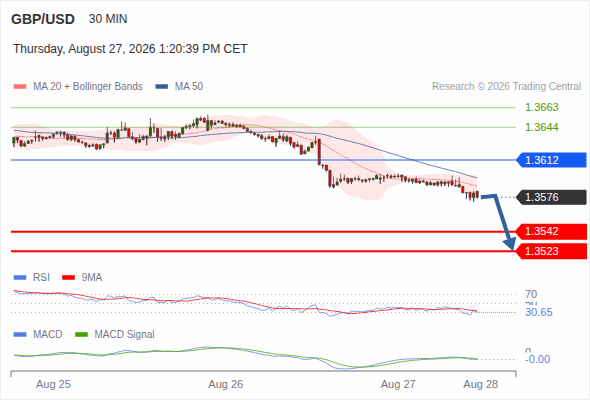Click the red 1.3523 support price tag
The image size is (590, 400).
[551, 251]
